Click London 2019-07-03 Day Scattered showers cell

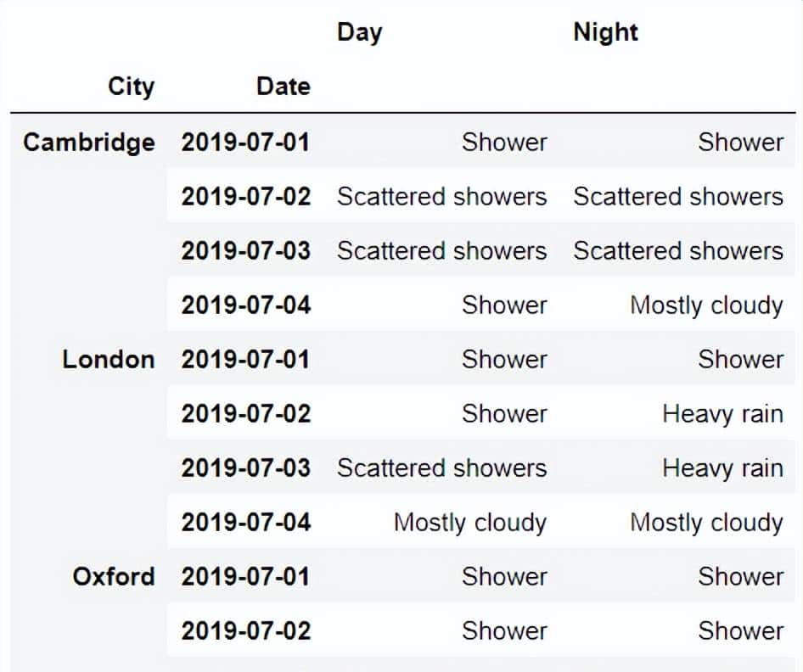[441, 468]
